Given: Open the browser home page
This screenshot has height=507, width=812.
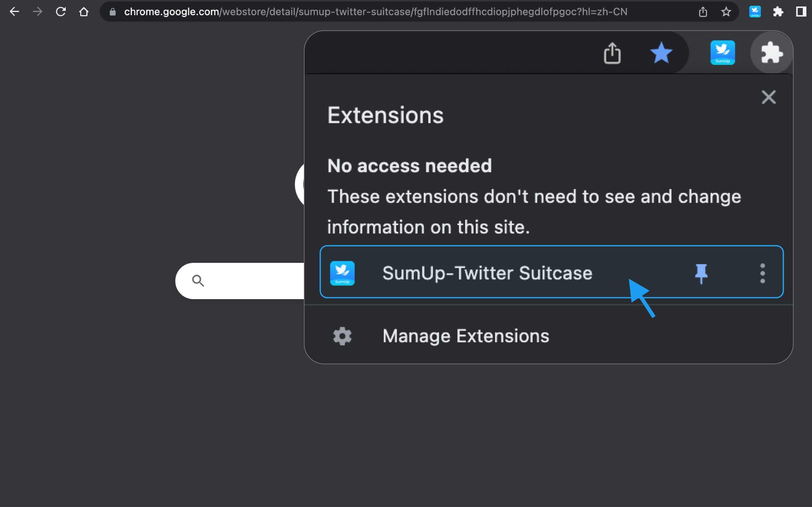Looking at the screenshot, I should 83,12.
